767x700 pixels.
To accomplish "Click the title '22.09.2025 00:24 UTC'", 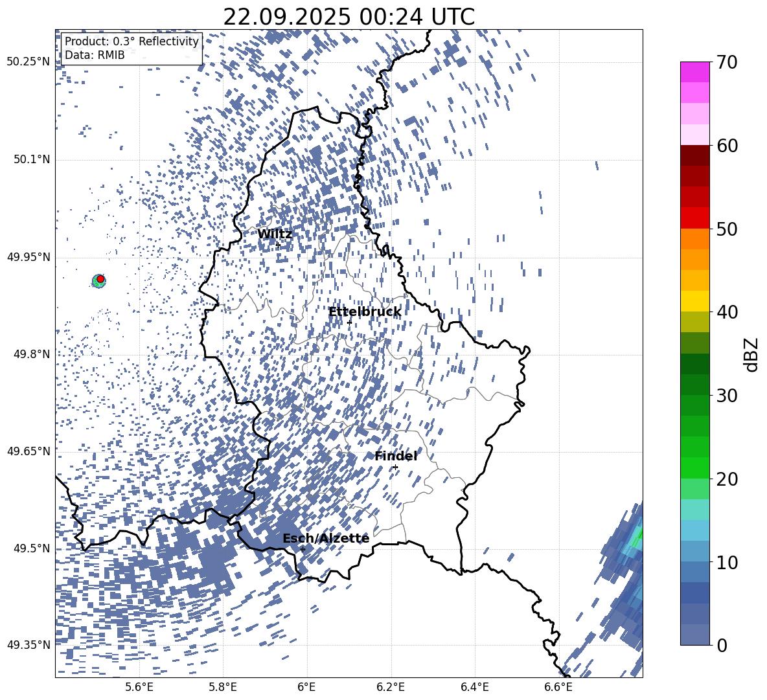I will [x=349, y=17].
